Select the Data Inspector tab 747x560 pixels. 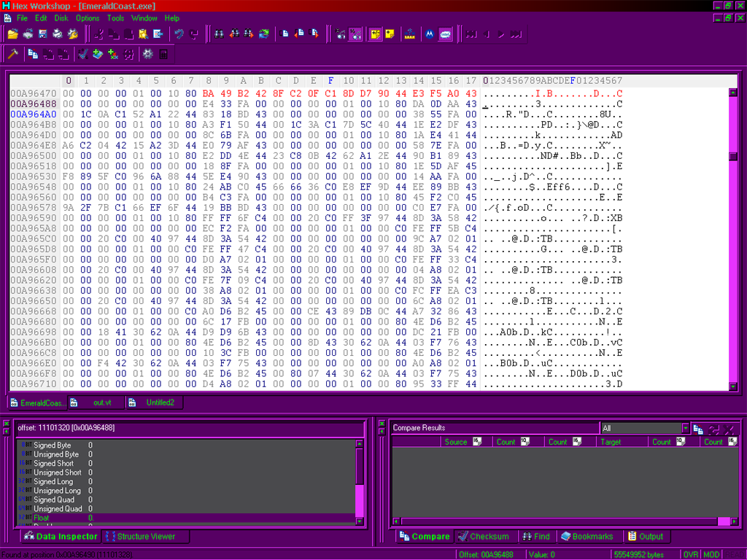[x=61, y=536]
